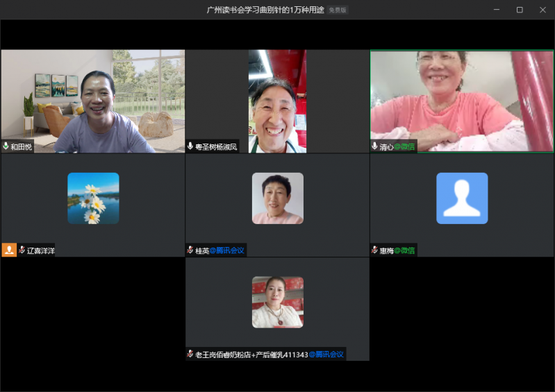555x392 pixels.
Task: Click the muted microphone icon beside 辽嘉洋洋
Action: pos(22,250)
